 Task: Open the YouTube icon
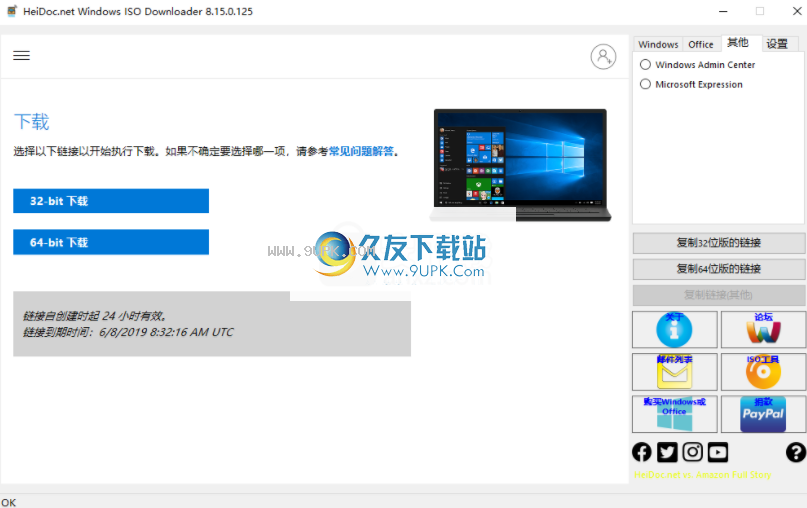click(718, 452)
